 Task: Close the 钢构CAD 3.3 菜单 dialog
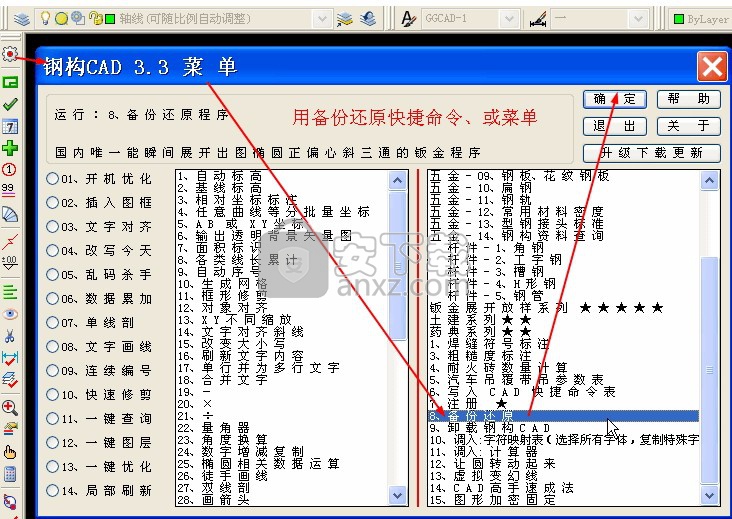(x=712, y=67)
